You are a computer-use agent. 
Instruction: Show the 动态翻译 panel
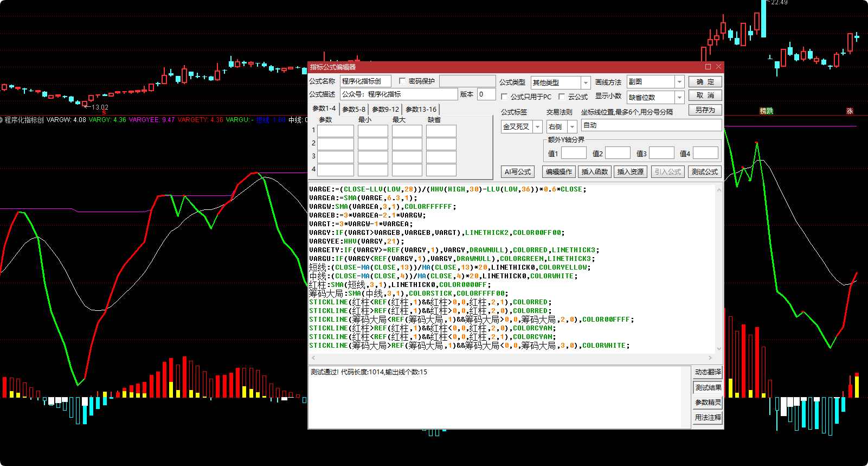pyautogui.click(x=708, y=372)
